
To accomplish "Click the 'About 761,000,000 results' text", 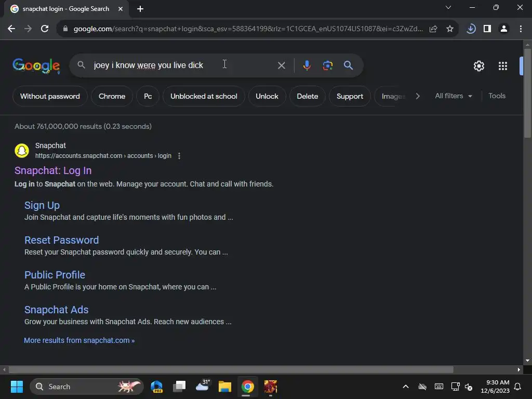I will tap(83, 127).
